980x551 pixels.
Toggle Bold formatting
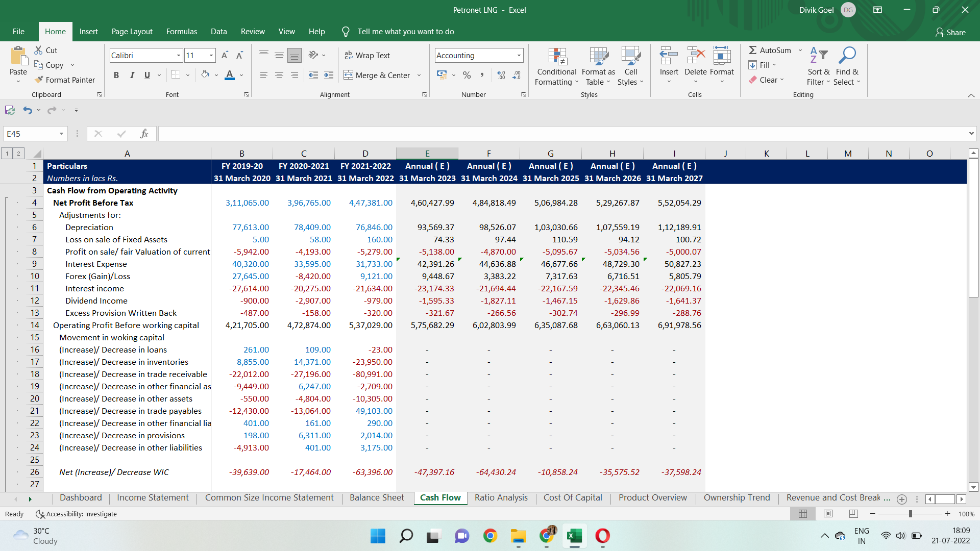116,75
